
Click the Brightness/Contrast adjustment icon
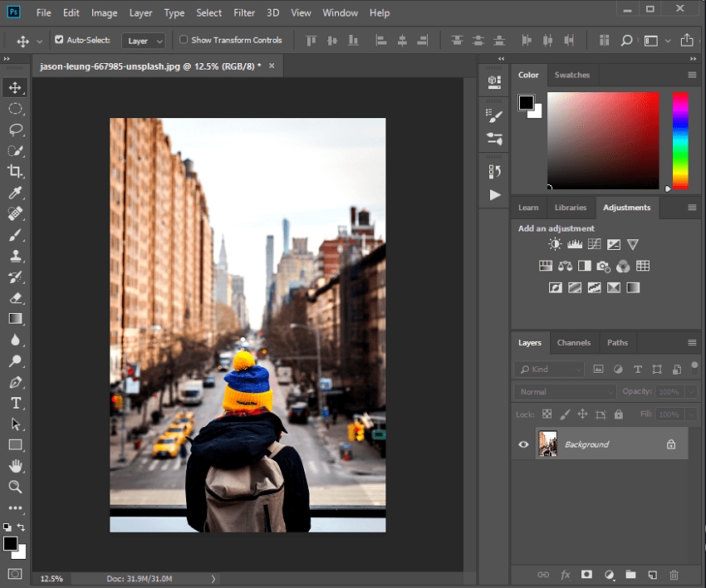click(x=555, y=244)
